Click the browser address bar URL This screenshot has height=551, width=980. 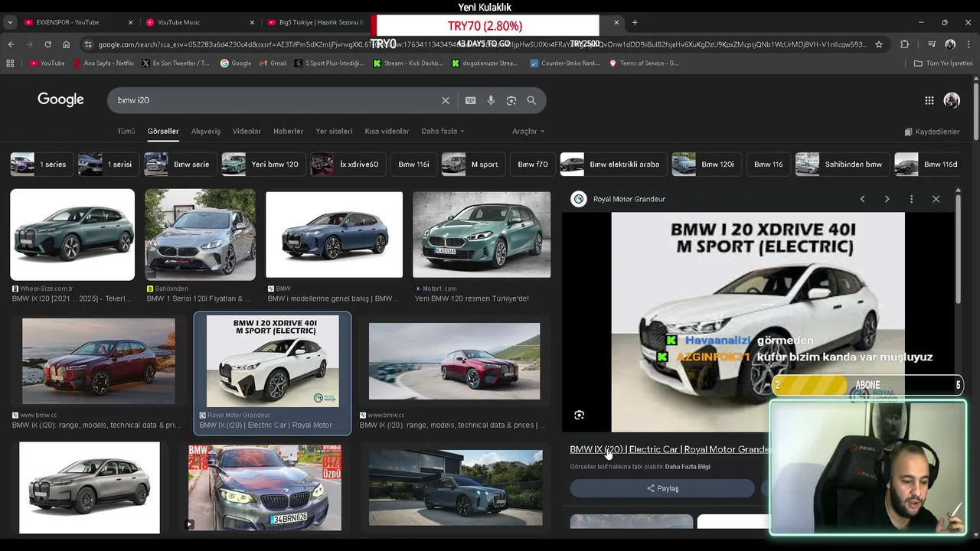(x=482, y=44)
